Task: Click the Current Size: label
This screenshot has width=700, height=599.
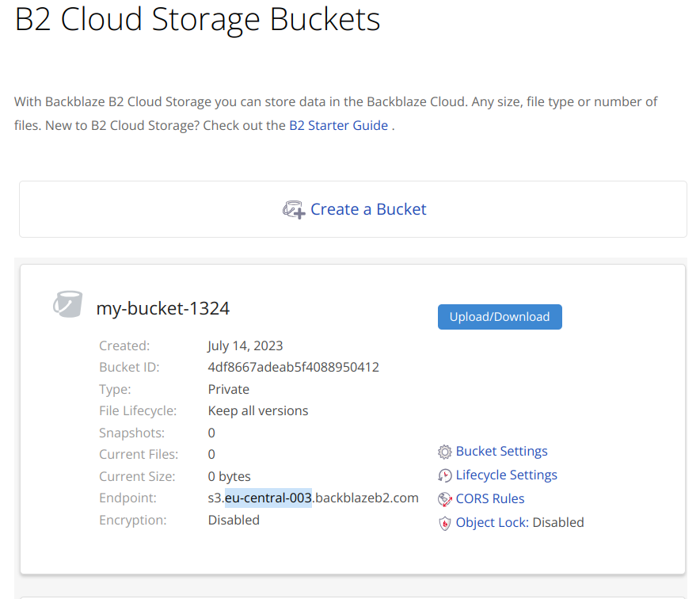Action: coord(137,477)
